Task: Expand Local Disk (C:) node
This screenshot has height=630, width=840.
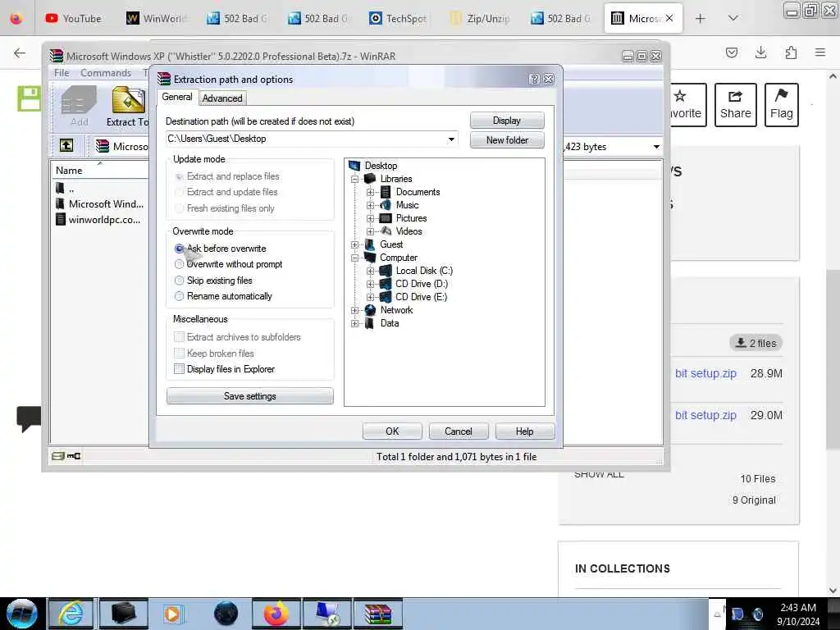Action: (370, 271)
